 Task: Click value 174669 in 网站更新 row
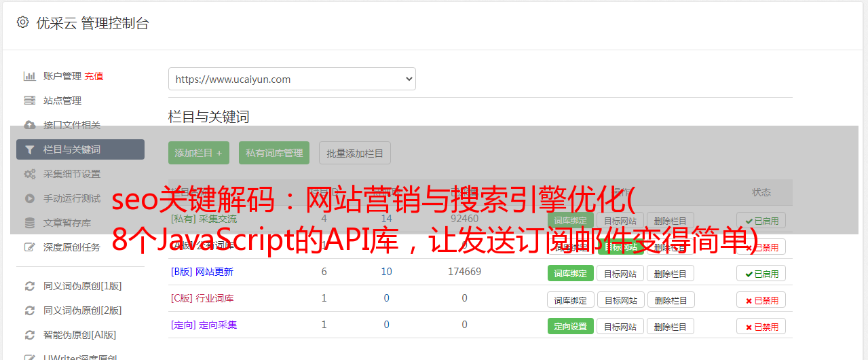point(465,272)
